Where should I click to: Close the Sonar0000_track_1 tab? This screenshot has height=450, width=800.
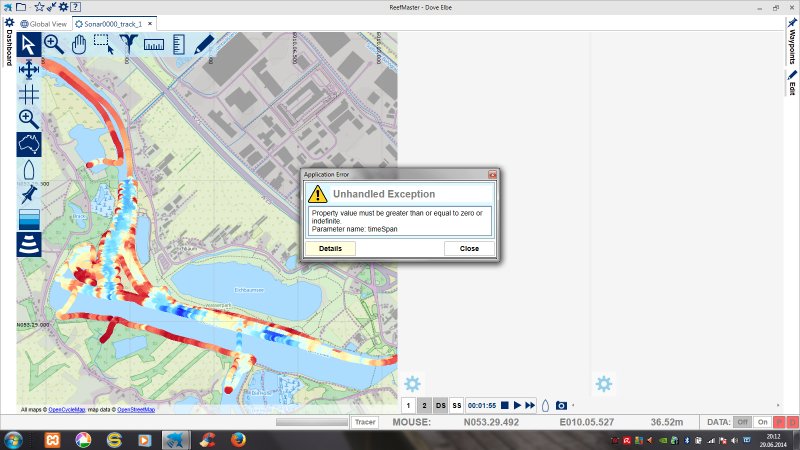coord(150,23)
